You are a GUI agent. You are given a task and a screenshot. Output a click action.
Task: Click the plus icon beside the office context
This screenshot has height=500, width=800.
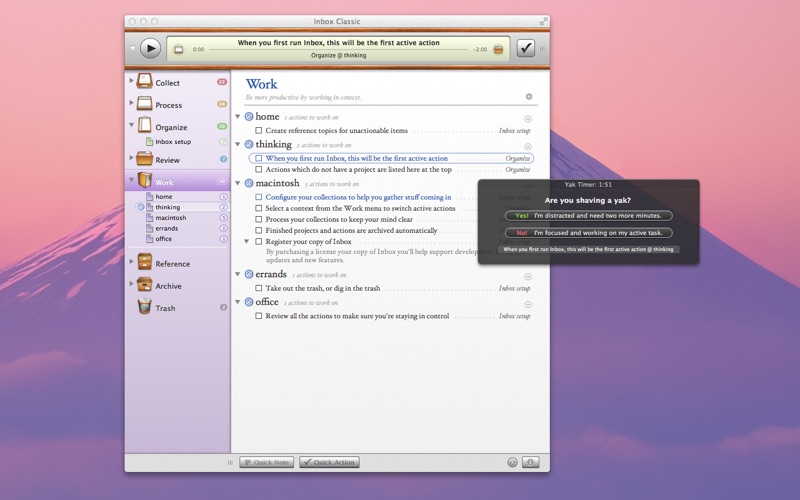pos(528,304)
